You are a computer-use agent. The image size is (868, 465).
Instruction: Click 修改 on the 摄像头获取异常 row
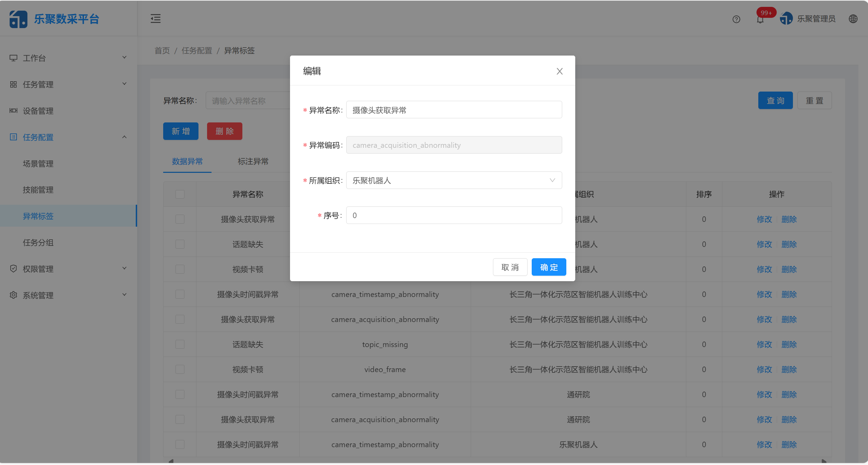click(764, 219)
